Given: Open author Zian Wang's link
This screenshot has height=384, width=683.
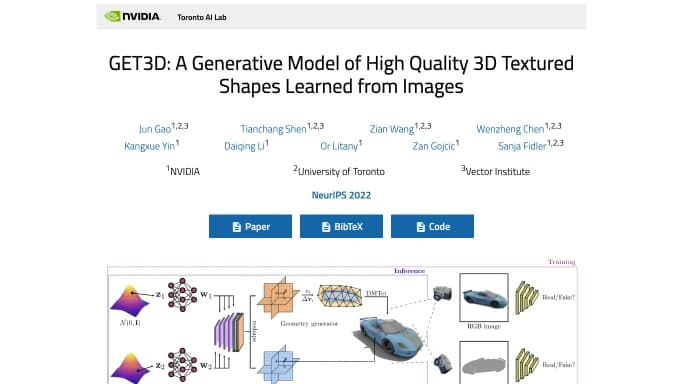Looking at the screenshot, I should [x=392, y=129].
